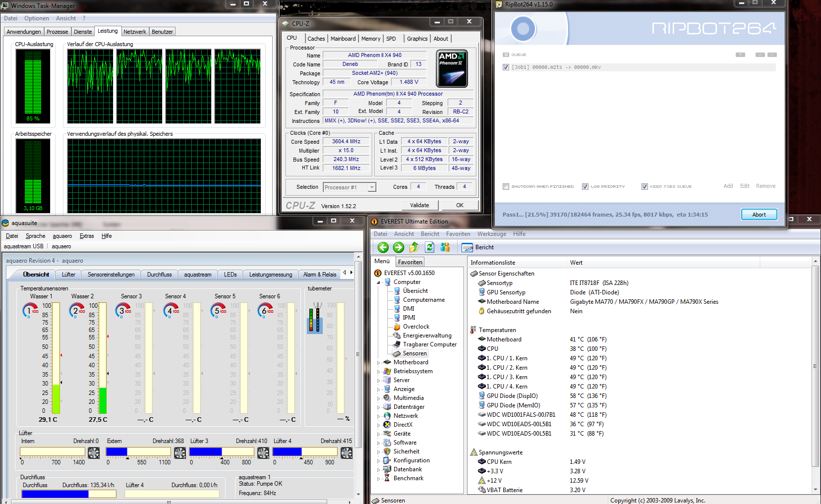Screen dimensions: 821x504
Task: Uncheck the Job1 00000.m2ts queue item
Action: coord(506,67)
